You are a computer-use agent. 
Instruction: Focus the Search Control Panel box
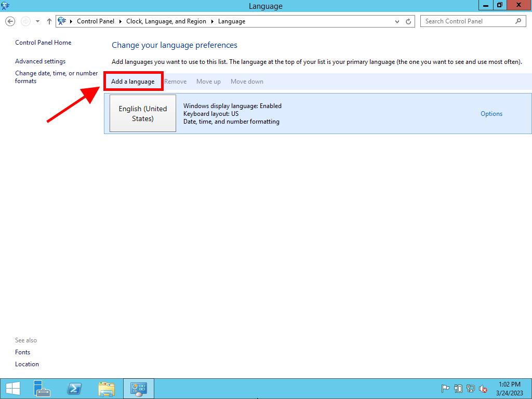473,21
